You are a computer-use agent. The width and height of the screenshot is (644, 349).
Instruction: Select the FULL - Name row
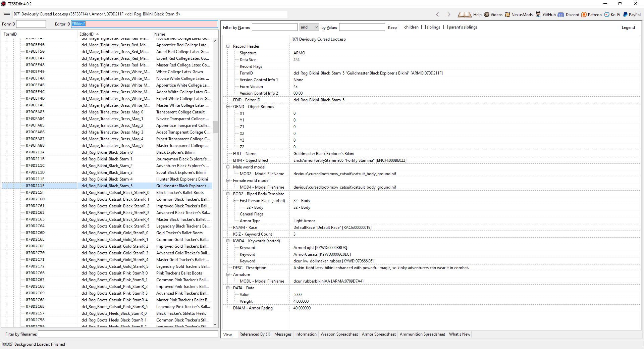coord(431,154)
